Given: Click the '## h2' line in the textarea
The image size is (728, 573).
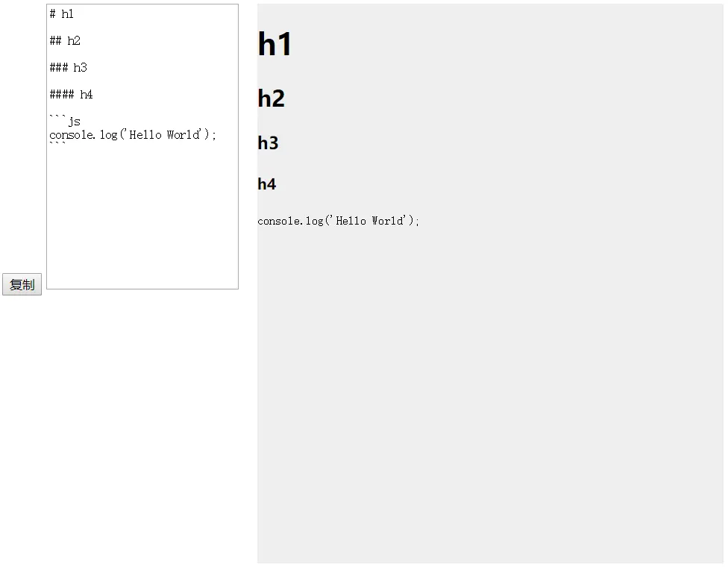Looking at the screenshot, I should (65, 41).
